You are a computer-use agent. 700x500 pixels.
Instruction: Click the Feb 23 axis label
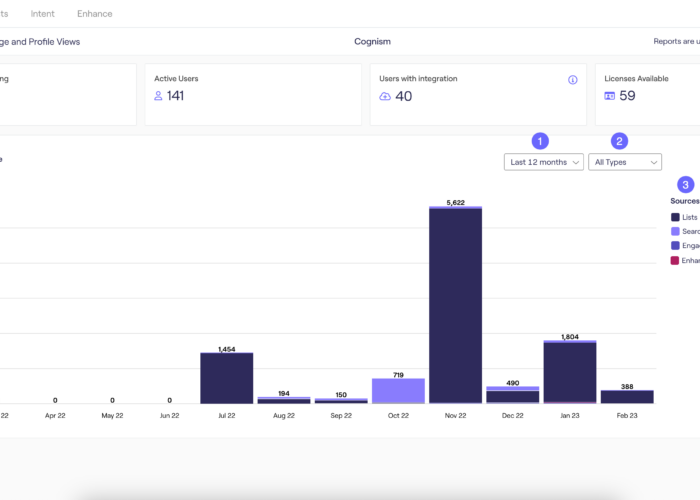(627, 416)
